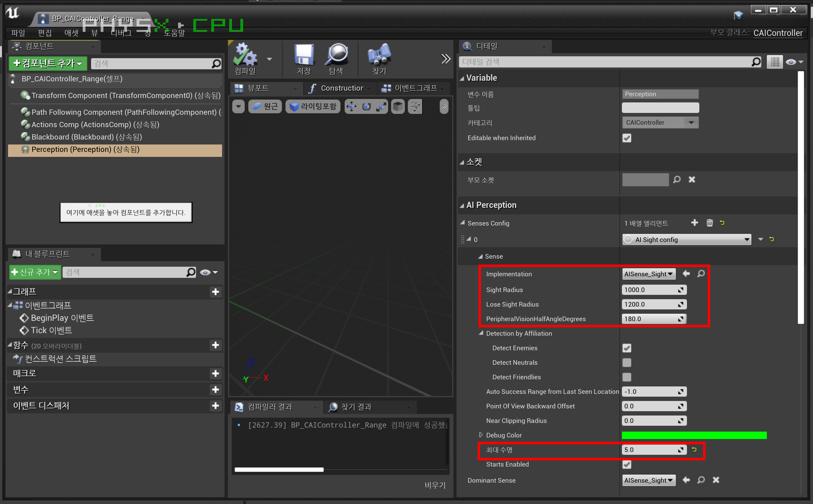Open the 편집 menu

tap(44, 33)
